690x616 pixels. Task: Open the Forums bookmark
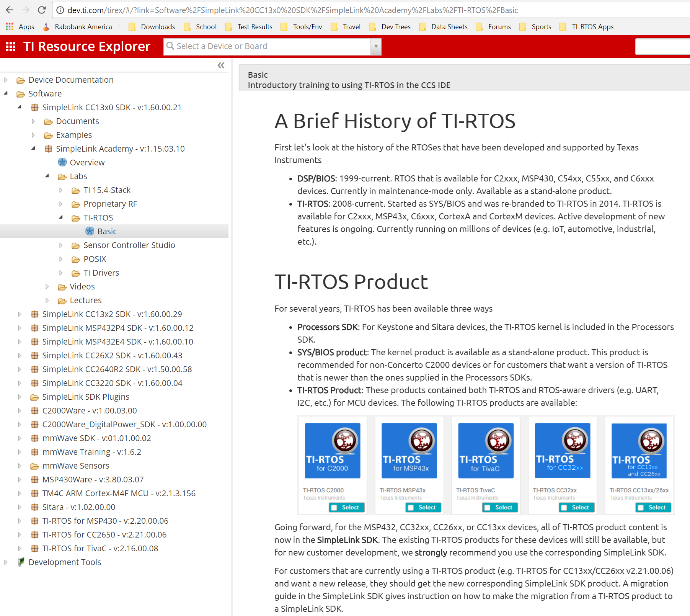[494, 26]
